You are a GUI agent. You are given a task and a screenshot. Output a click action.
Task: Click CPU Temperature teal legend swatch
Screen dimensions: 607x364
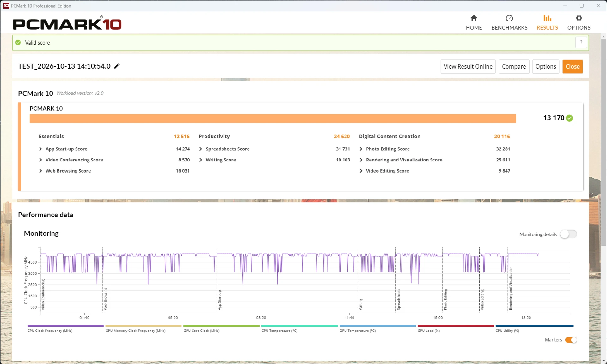(x=299, y=326)
